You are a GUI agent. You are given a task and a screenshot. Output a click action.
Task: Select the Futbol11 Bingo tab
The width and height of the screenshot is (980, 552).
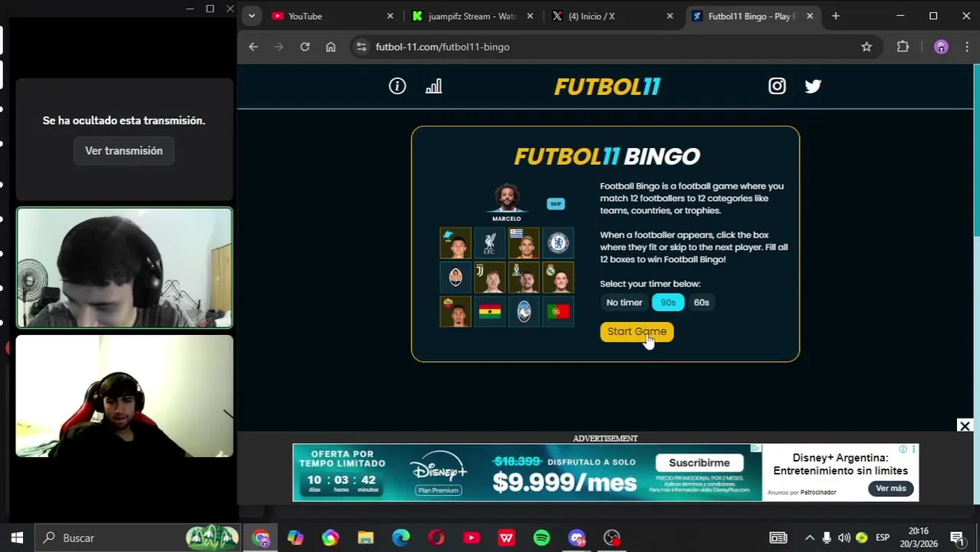click(x=751, y=16)
